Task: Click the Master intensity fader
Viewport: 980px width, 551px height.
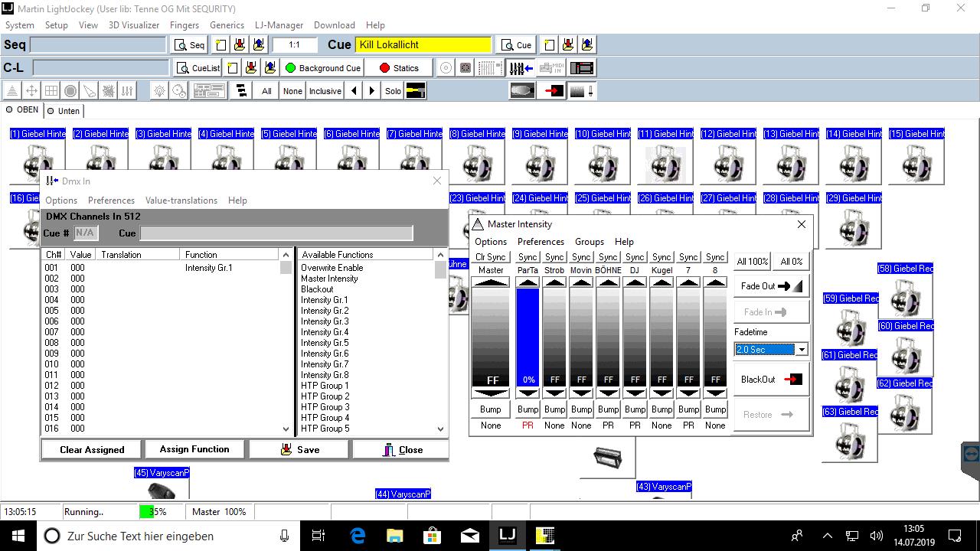Action: (x=491, y=337)
